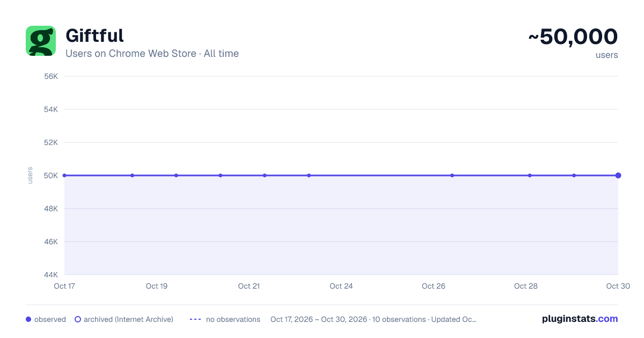Click the 'Users on Chrome Web Store · All time' subtitle
This screenshot has width=644, height=338.
[152, 54]
